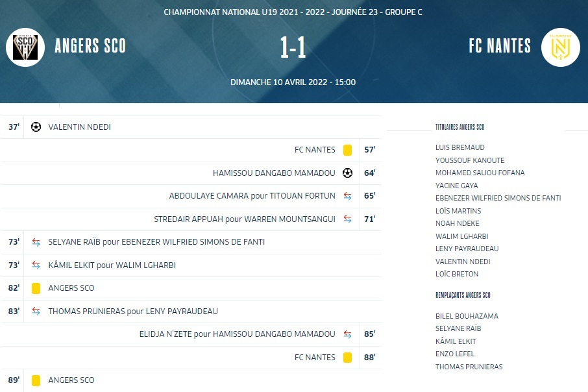Open the Angers SCO team name in the header

point(90,46)
